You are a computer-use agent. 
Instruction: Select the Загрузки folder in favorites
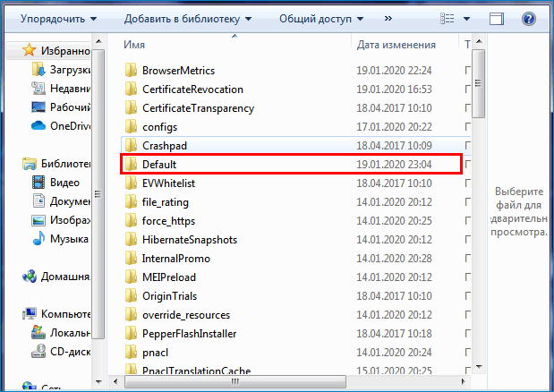click(x=69, y=69)
